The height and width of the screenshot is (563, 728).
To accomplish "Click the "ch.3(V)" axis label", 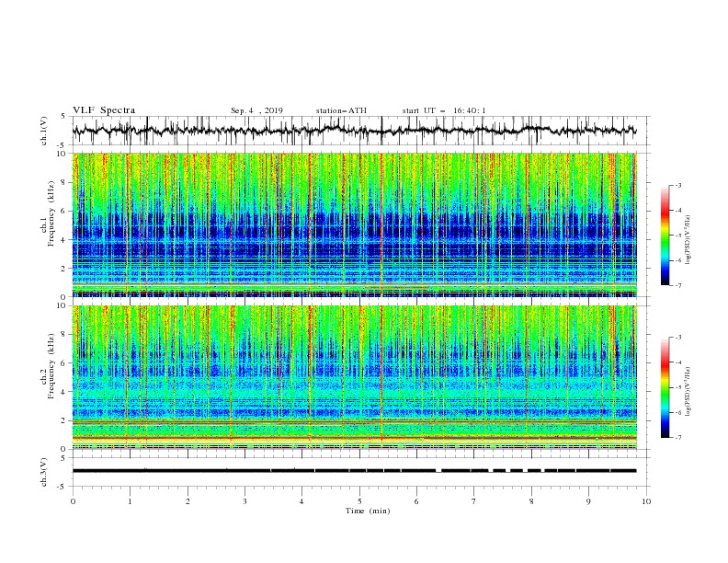I will point(44,472).
